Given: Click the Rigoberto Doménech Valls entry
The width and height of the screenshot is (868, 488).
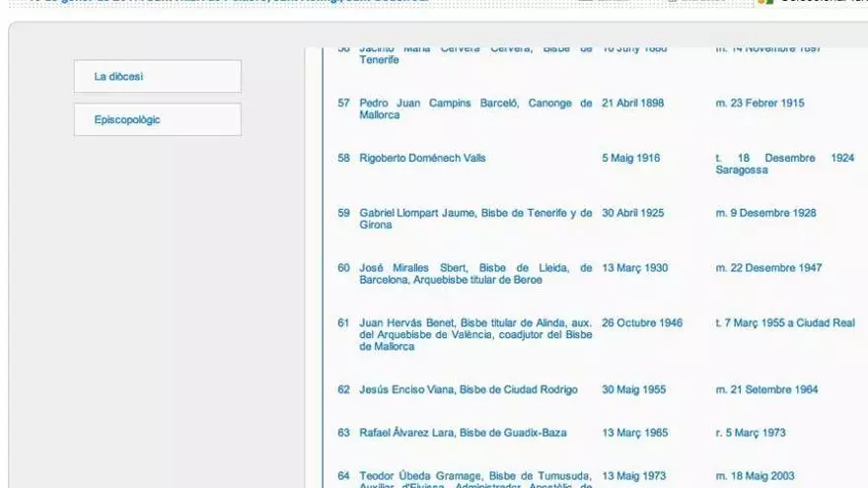Looking at the screenshot, I should click(x=422, y=159).
